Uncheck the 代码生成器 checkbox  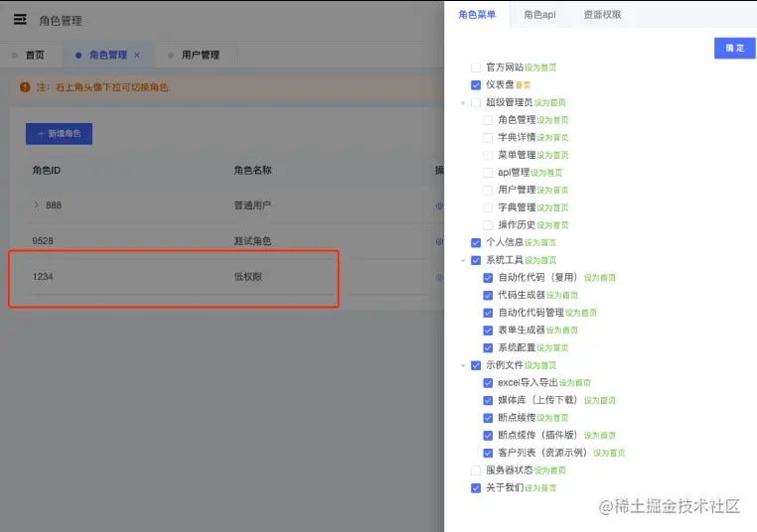488,295
